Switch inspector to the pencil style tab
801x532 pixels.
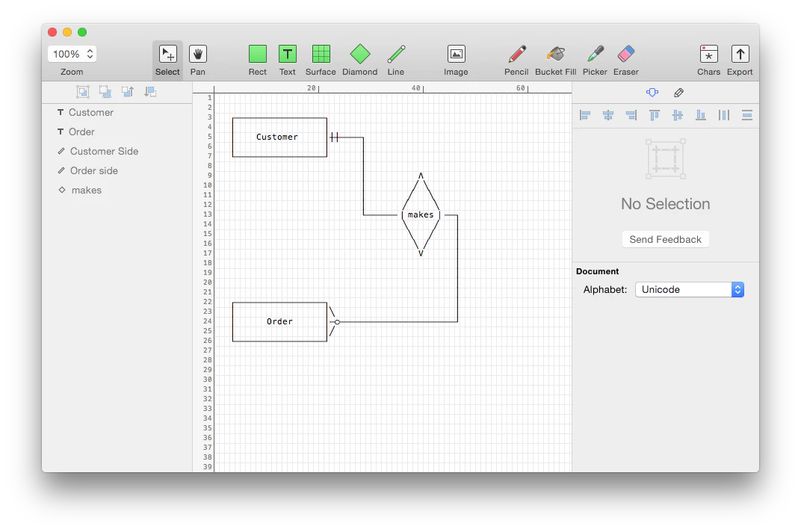click(x=678, y=92)
